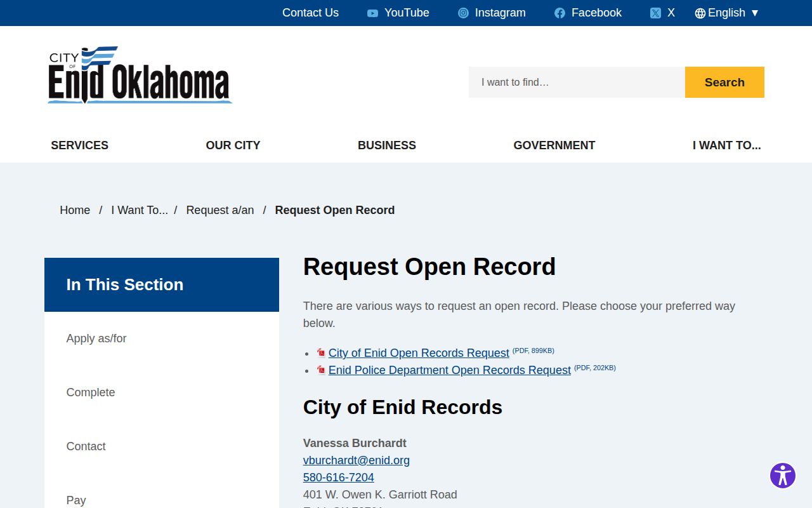Screen dimensions: 812x508
Task: Click PDF icon beside Enid Police Department request
Action: coord(322,370)
